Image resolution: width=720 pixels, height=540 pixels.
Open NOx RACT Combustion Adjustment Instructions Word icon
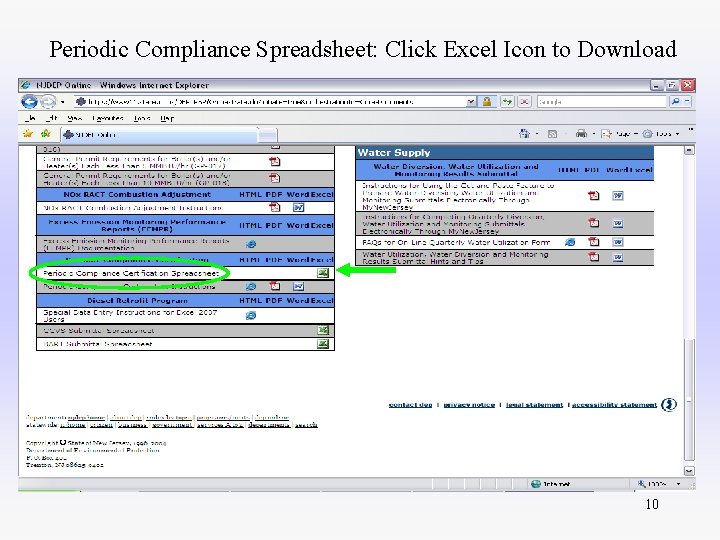coord(298,208)
